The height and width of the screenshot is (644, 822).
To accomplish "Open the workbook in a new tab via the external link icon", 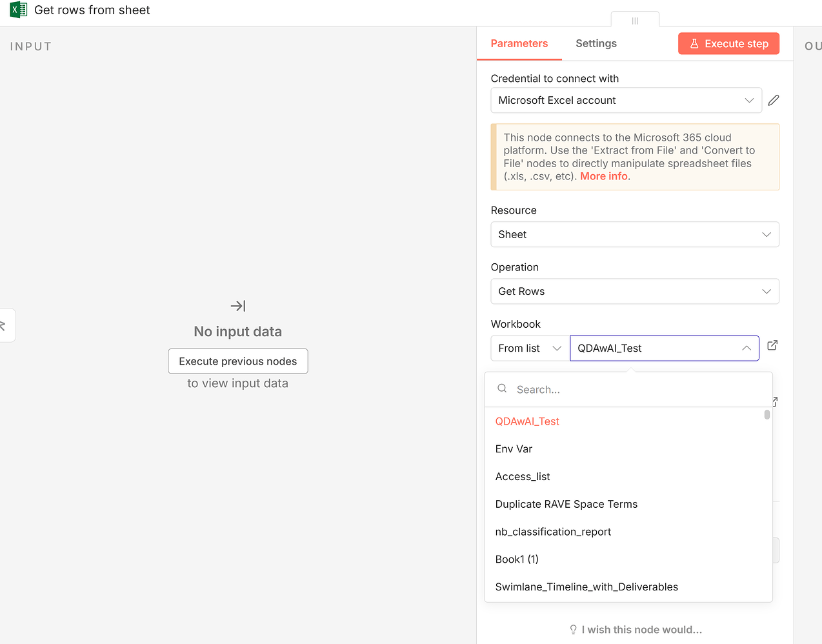I will point(772,346).
